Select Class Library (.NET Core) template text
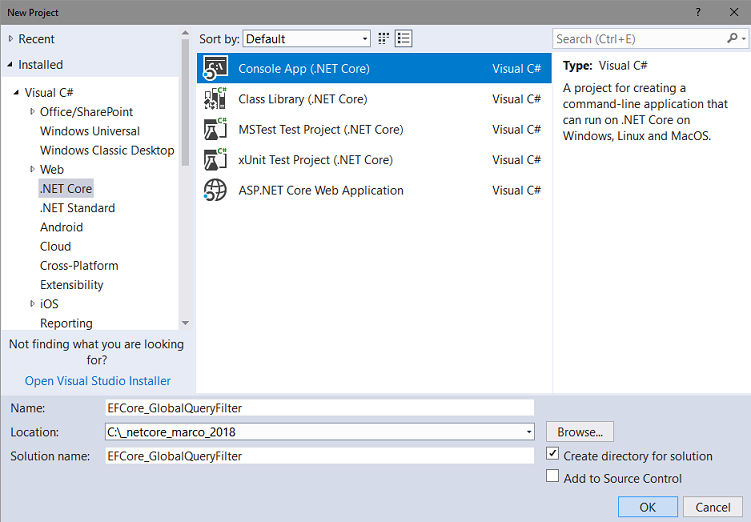751x522 pixels. point(303,99)
